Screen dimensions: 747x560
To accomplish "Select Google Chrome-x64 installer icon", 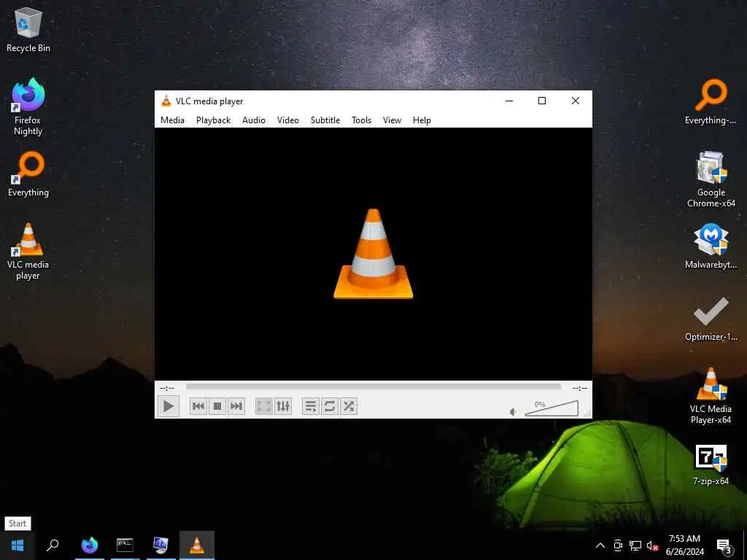I will point(711,179).
